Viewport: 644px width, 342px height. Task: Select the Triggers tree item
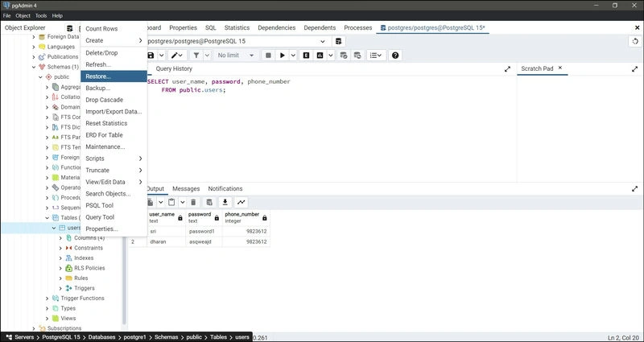[85, 288]
